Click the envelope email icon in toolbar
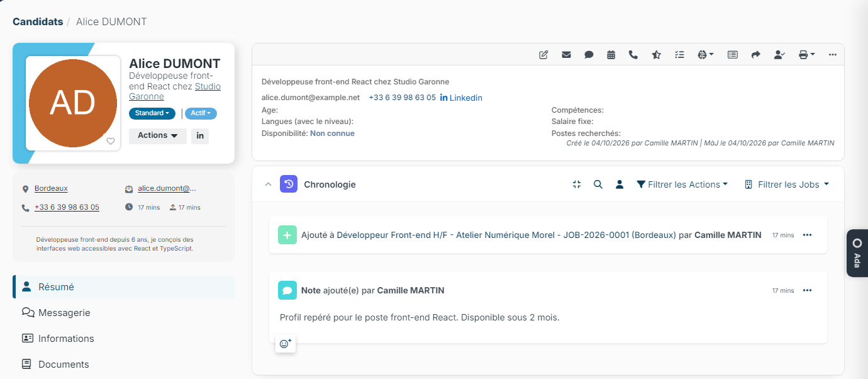 [566, 55]
